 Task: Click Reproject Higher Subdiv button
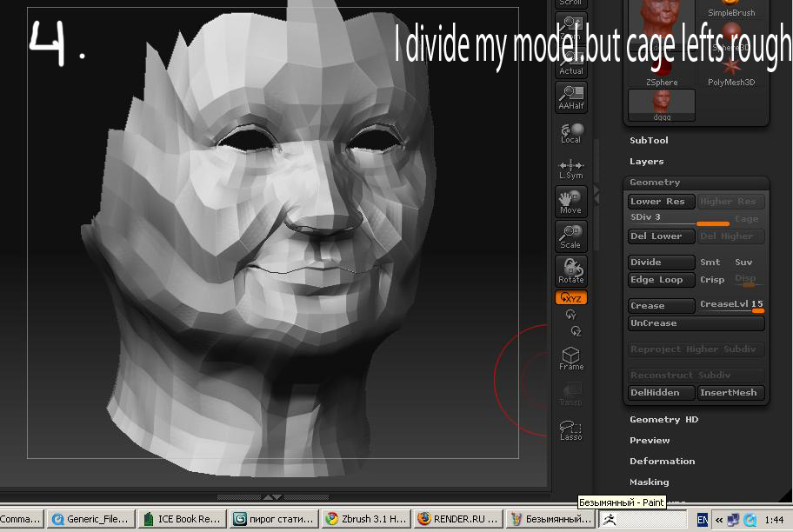(696, 349)
